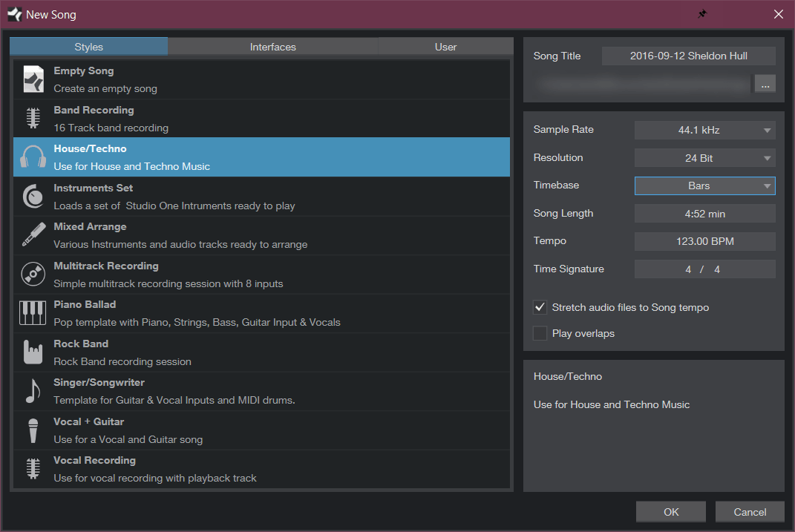The image size is (795, 532).
Task: Click the Cancel button
Action: click(750, 512)
